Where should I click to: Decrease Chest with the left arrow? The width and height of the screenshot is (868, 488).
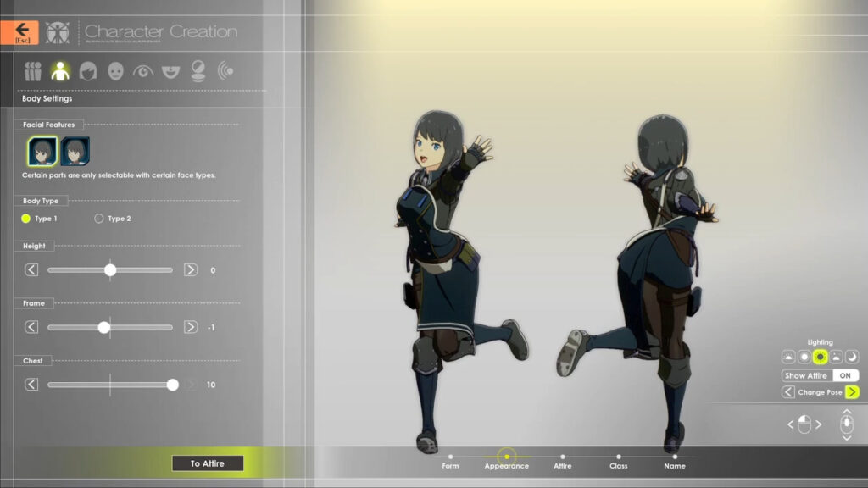pyautogui.click(x=31, y=385)
